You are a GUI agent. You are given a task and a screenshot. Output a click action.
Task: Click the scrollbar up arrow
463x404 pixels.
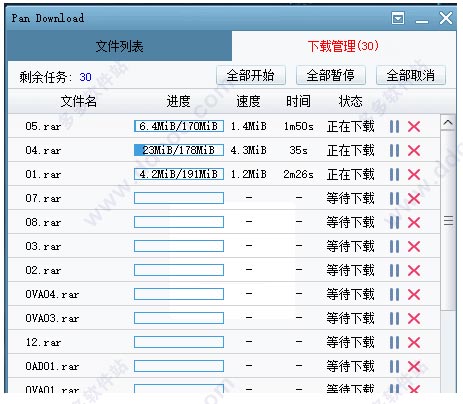(448, 123)
